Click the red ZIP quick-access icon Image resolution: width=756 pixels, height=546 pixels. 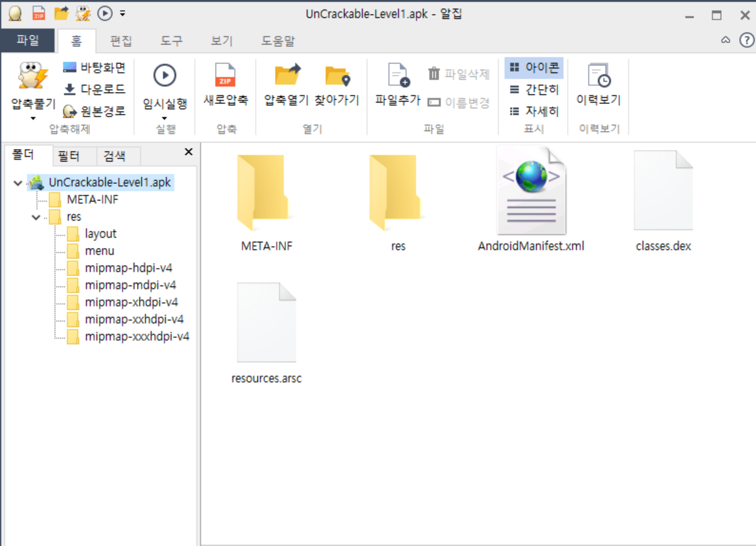pos(39,13)
